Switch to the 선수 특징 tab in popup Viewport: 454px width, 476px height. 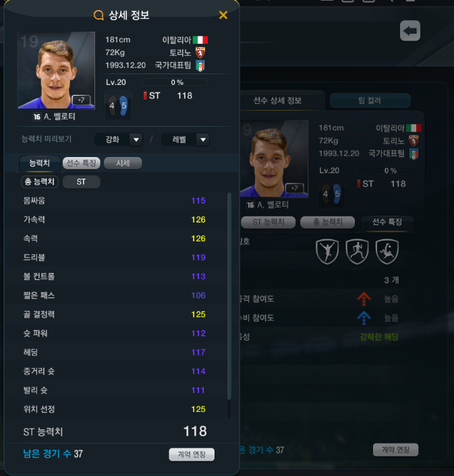(82, 163)
